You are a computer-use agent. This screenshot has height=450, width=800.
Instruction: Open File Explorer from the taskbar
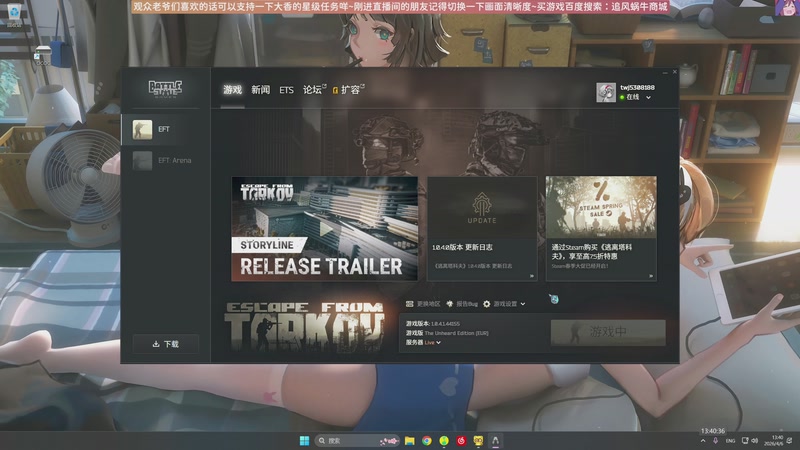point(410,440)
